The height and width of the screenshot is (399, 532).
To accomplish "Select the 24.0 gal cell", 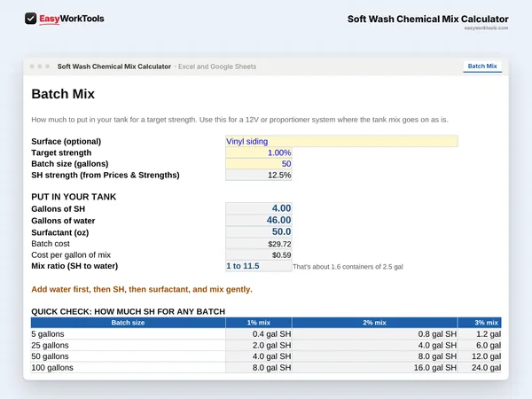I will pyautogui.click(x=480, y=367).
